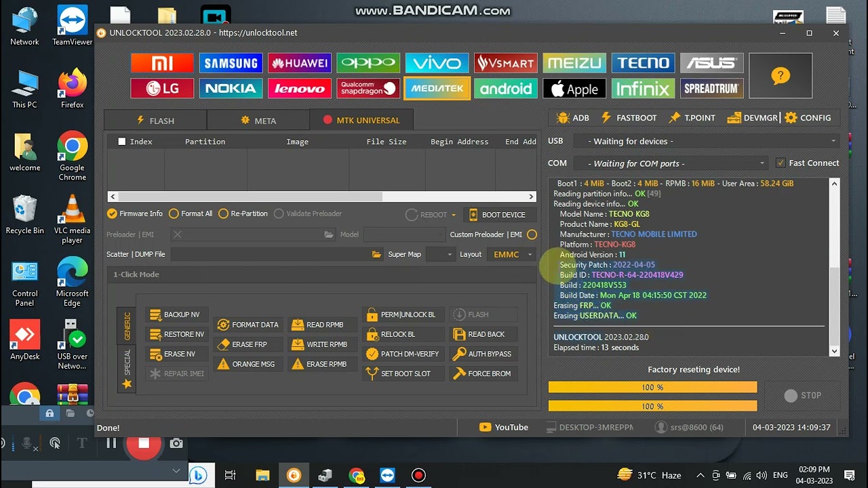Toggle the REBOOT option
The width and height of the screenshot is (868, 488).
pyautogui.click(x=427, y=215)
